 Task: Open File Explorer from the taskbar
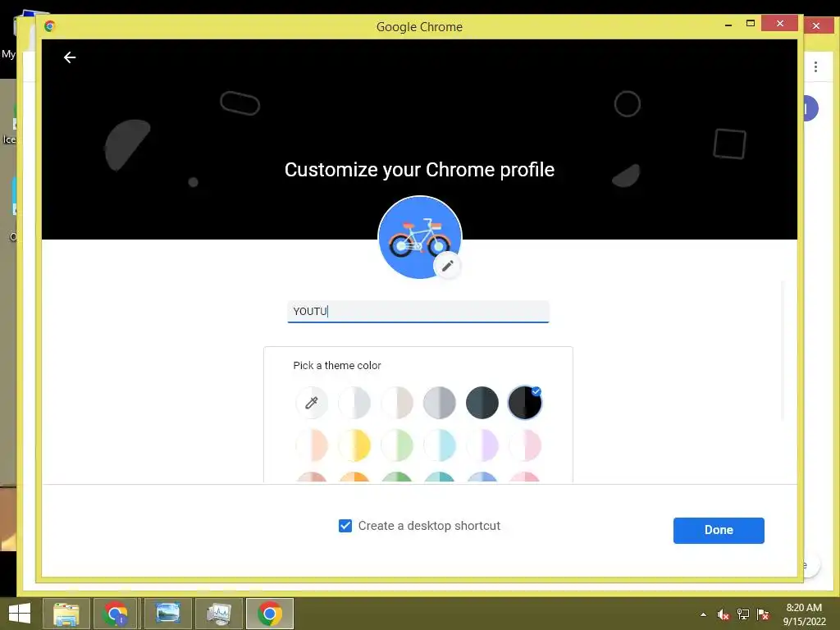click(x=66, y=614)
